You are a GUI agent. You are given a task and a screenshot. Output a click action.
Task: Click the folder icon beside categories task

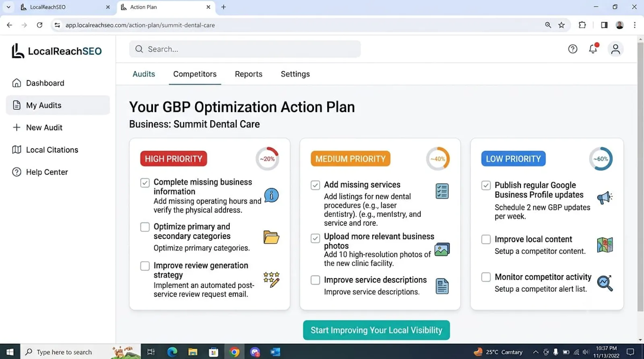point(271,237)
